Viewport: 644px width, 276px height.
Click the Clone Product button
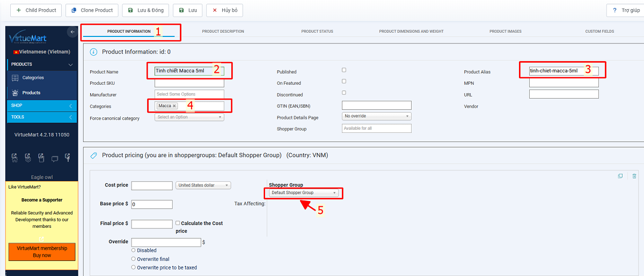point(92,10)
